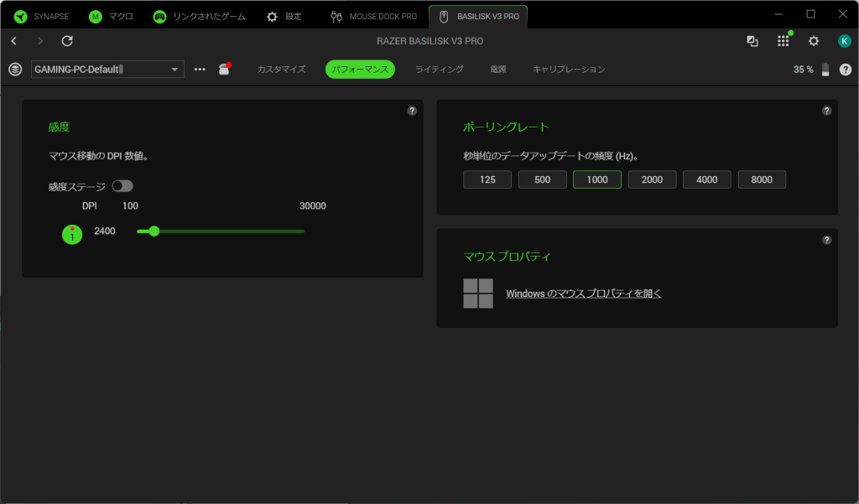Click the DPI sensitivity slider handle

coord(154,231)
